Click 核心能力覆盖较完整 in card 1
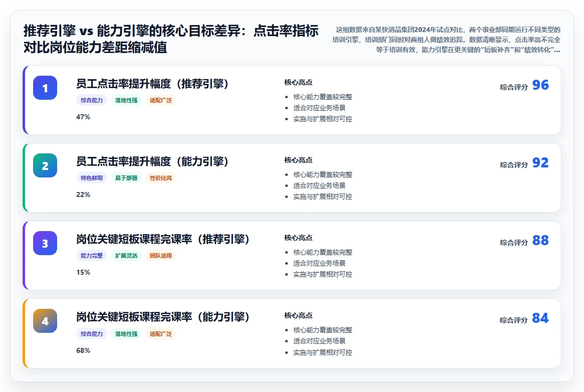 click(322, 97)
